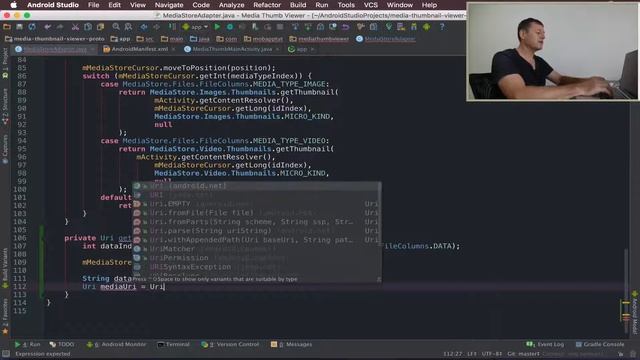Open the Navigate menu
640x360 pixels.
(x=169, y=5)
